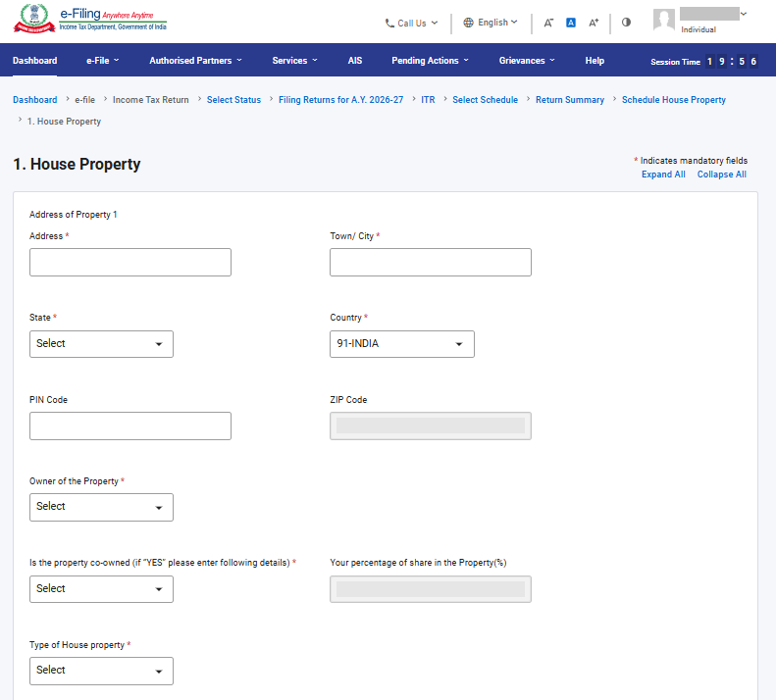
Task: Open the Country dropdown showing 91-INDIA
Action: [x=402, y=344]
